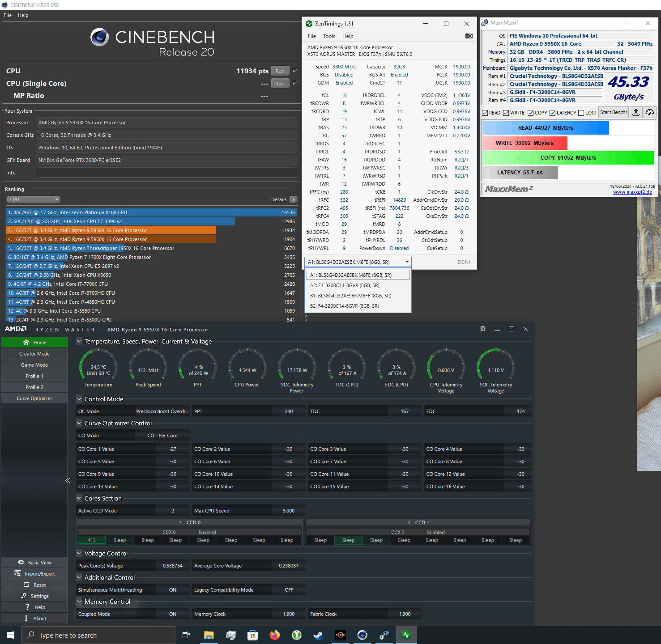
Task: Collapse the Control Mode section
Action: click(79, 399)
